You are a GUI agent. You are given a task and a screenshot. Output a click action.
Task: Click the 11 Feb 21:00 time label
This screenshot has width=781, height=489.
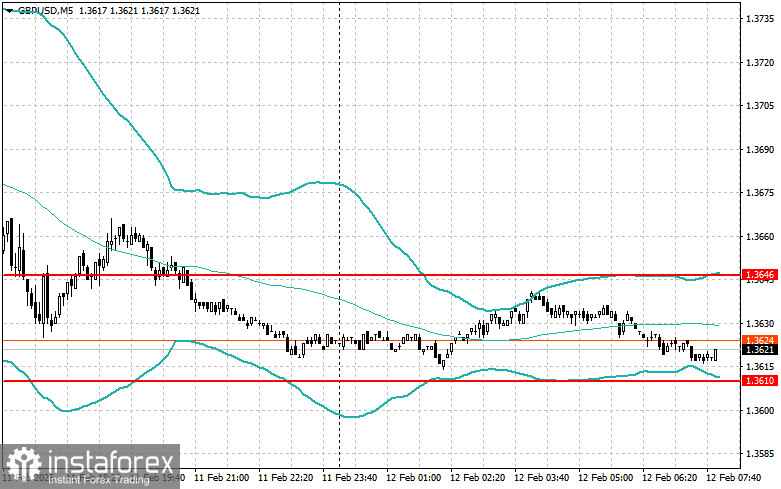point(222,478)
